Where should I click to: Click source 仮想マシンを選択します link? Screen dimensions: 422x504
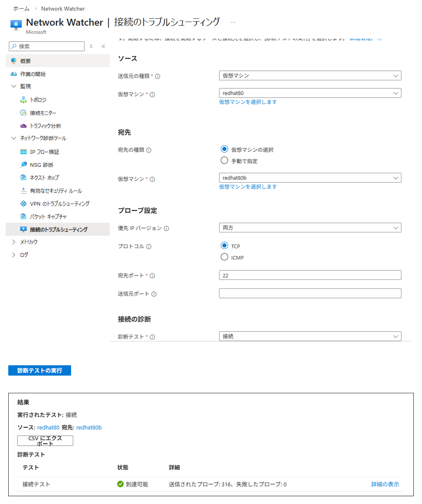pos(248,102)
